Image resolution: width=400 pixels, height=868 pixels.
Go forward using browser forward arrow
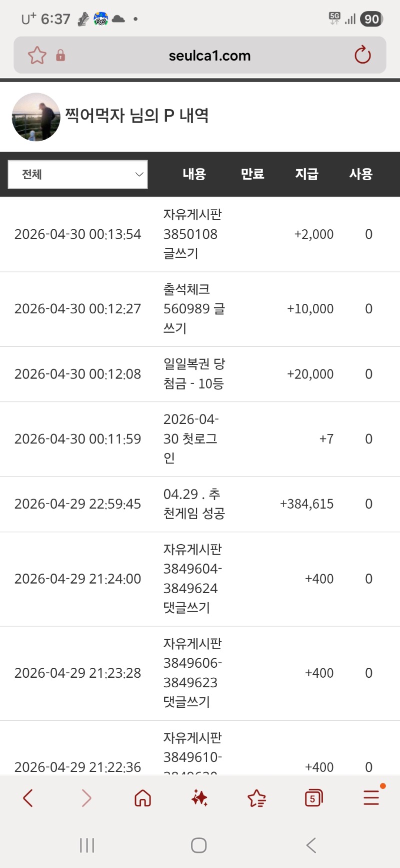pyautogui.click(x=86, y=798)
